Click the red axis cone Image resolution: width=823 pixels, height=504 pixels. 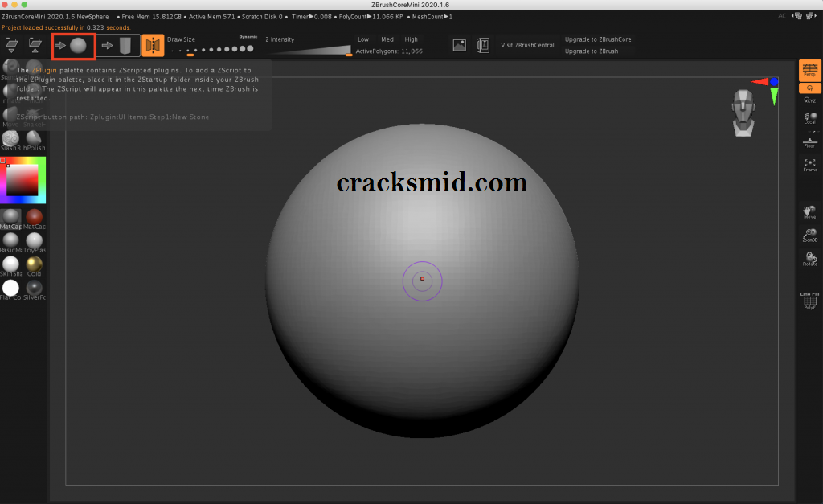coord(759,81)
